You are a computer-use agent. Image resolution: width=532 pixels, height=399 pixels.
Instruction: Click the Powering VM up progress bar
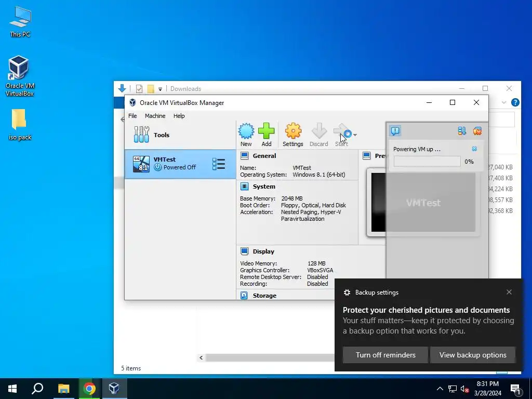pos(427,162)
